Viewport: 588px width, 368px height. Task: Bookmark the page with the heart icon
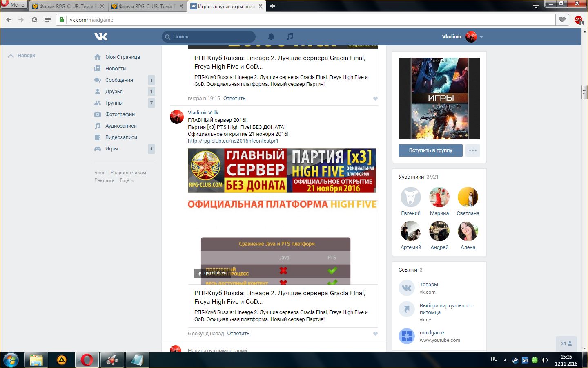point(562,20)
